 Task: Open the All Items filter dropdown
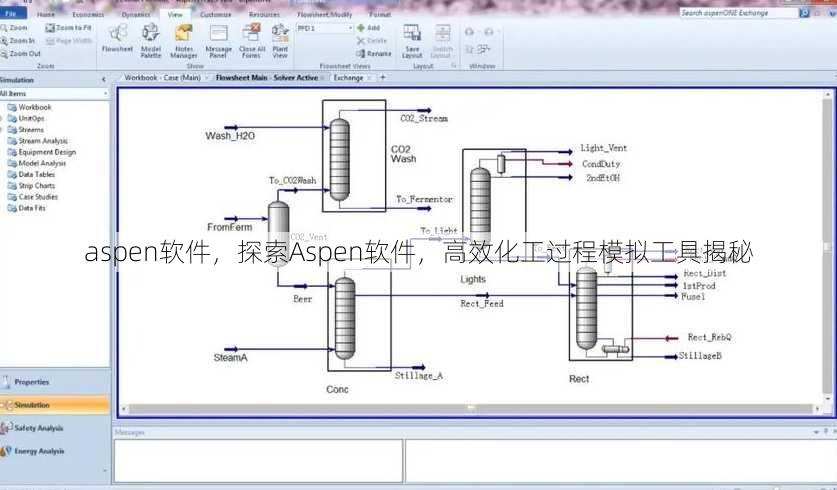[105, 93]
